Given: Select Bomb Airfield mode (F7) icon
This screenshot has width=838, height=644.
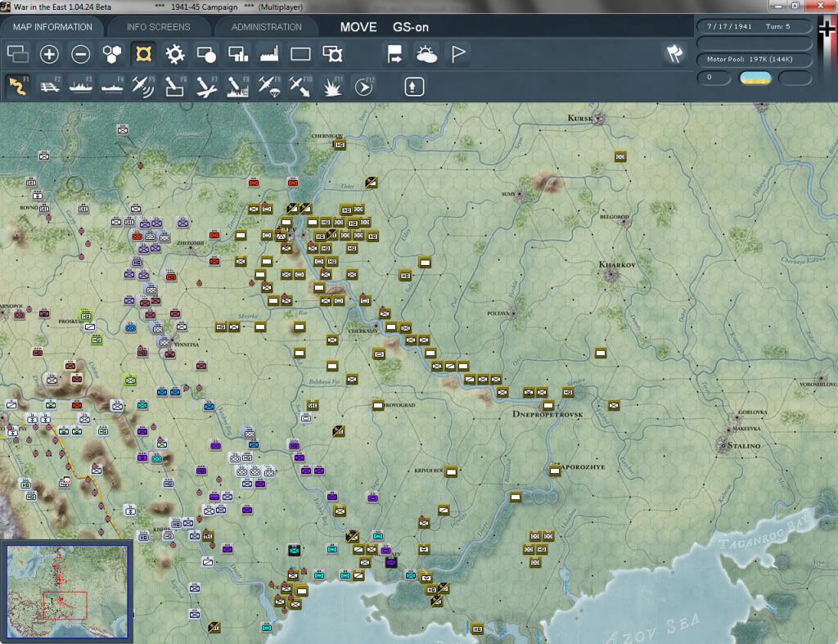Looking at the screenshot, I should click(x=206, y=86).
